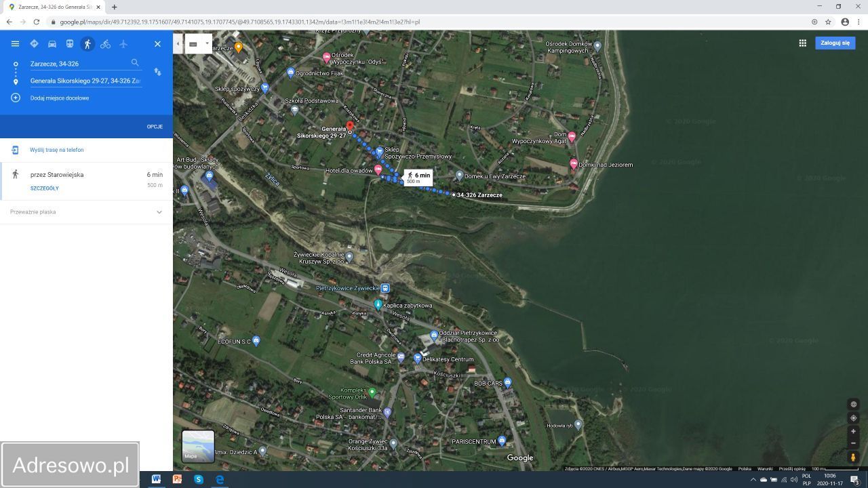Screen dimensions: 868x488
Task: Add a destination with plus icon
Action: [x=16, y=98]
